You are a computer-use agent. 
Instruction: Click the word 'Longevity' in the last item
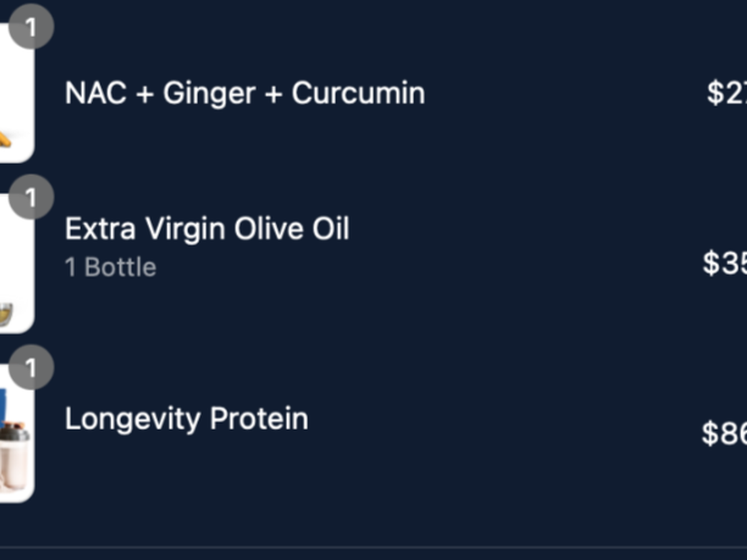coord(133,419)
